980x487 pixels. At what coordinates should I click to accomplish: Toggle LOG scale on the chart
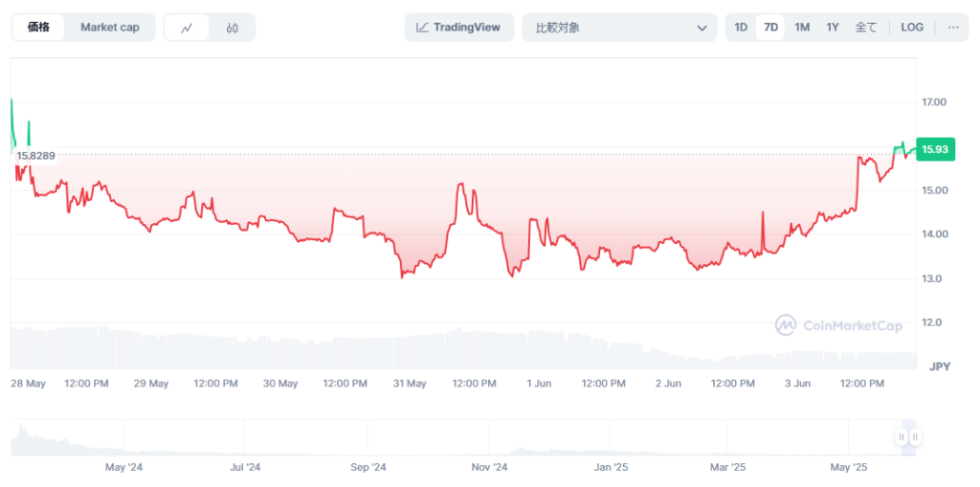(912, 27)
